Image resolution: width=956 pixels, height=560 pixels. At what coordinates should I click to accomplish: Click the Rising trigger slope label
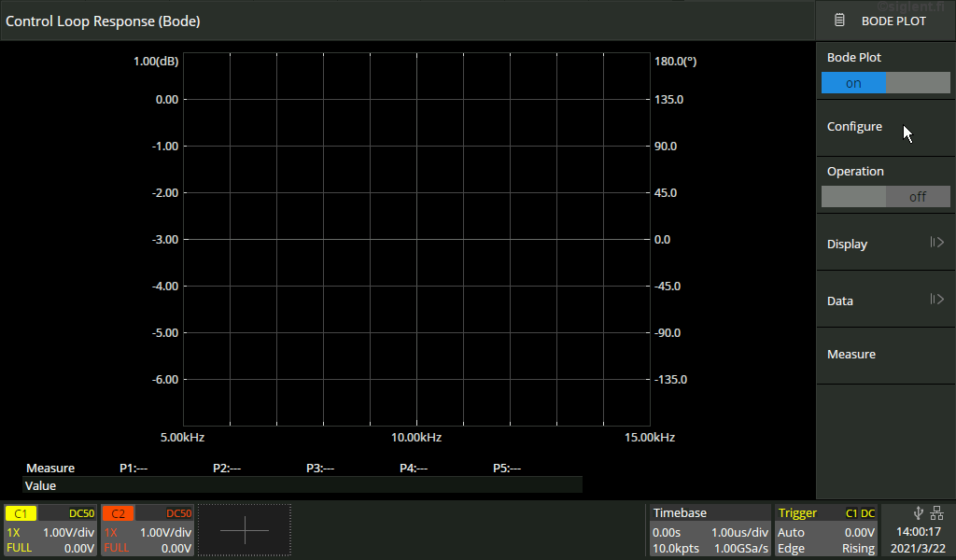(x=859, y=549)
